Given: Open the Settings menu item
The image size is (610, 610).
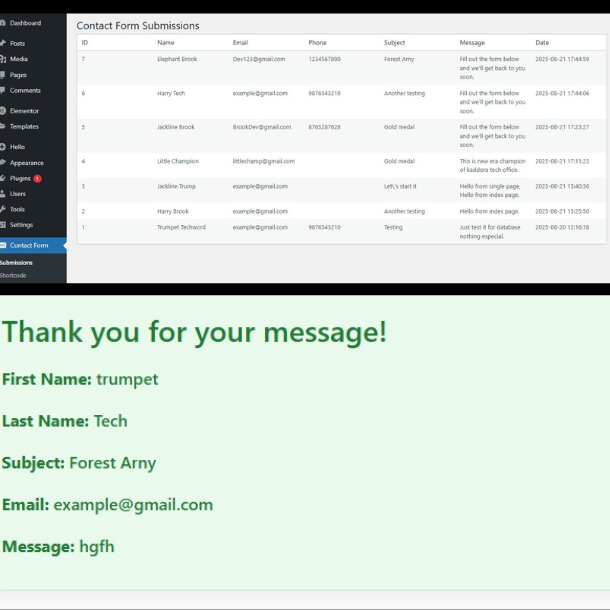Looking at the screenshot, I should pyautogui.click(x=21, y=225).
